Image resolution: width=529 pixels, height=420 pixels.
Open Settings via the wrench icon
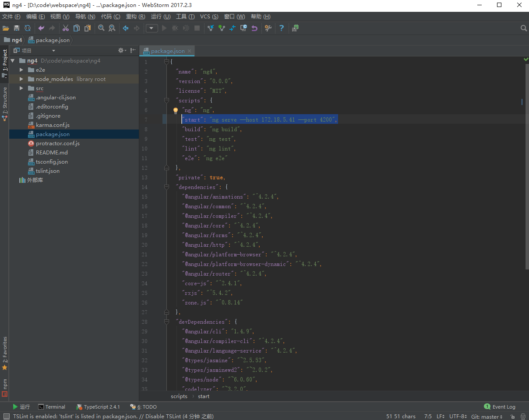[x=268, y=28]
